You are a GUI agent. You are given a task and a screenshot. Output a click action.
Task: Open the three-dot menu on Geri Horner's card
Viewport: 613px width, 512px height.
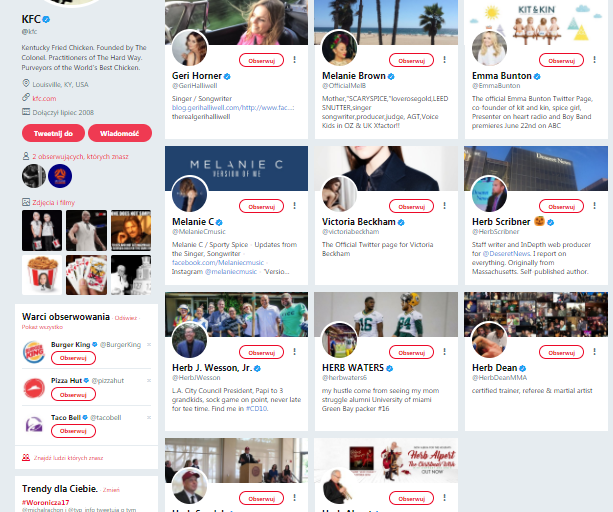tap(294, 60)
